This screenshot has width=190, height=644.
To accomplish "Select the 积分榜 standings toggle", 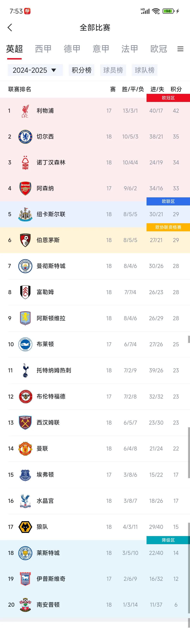I will 81,70.
